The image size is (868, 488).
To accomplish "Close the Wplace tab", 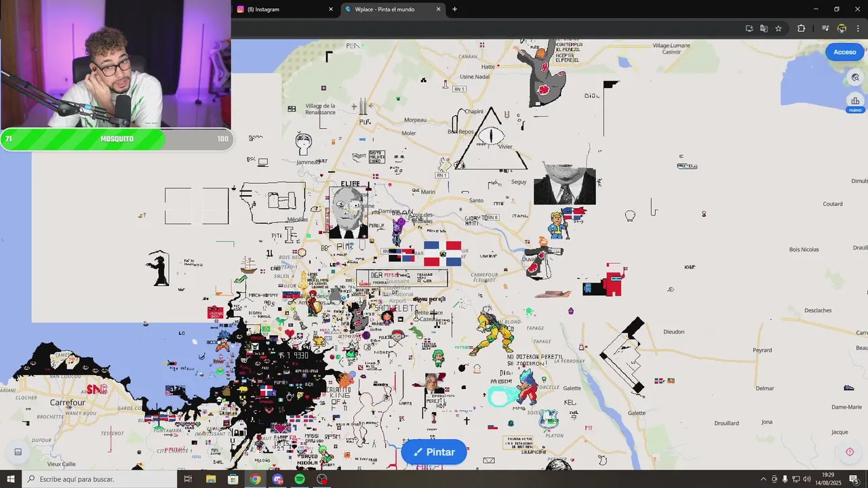I will (438, 9).
